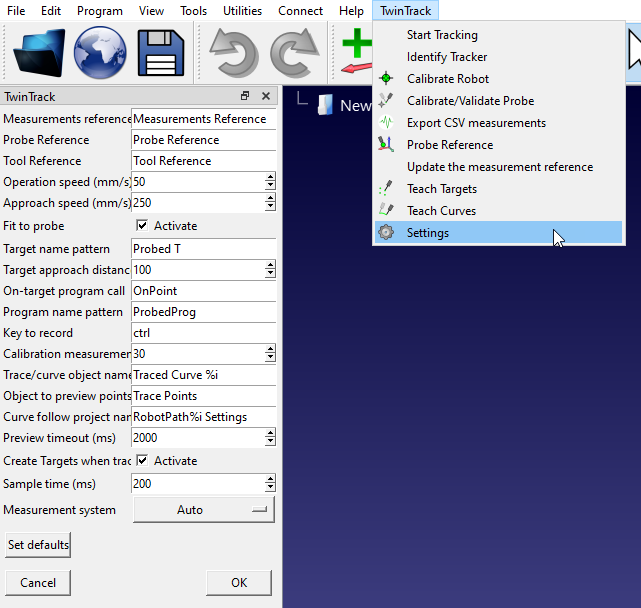This screenshot has height=608, width=641.
Task: Click the OK button
Action: [239, 582]
